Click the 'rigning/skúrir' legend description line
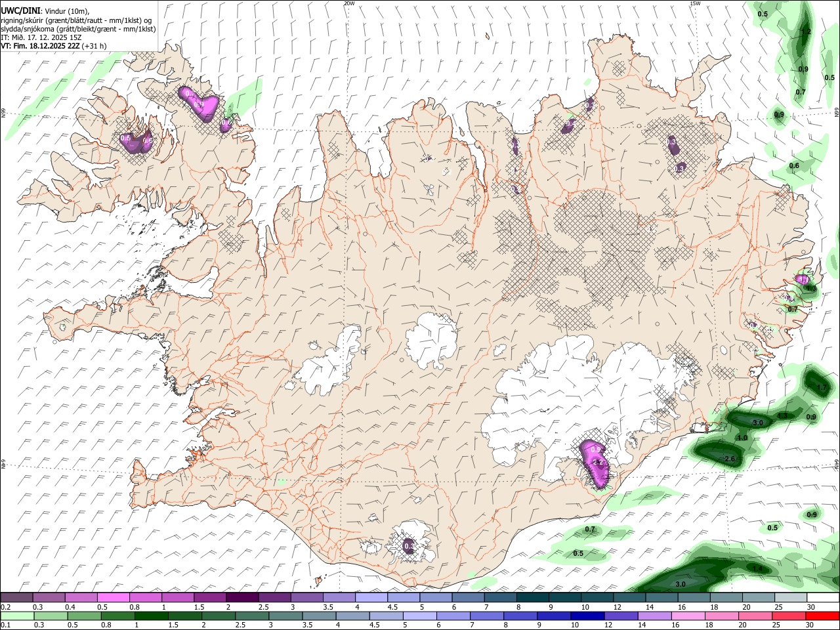 (75, 20)
